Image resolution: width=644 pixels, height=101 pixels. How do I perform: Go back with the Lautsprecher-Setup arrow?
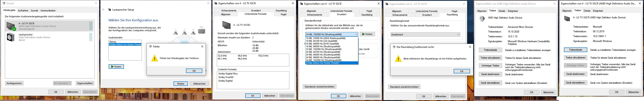pyautogui.click(x=104, y=9)
